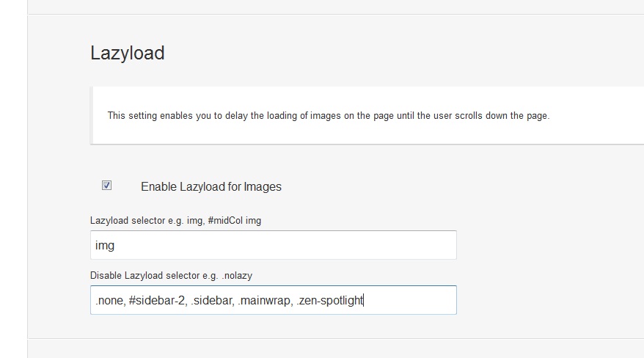Focus the Disable Lazyload selector input field
Viewport: 644px width, 358px height.
tap(274, 300)
